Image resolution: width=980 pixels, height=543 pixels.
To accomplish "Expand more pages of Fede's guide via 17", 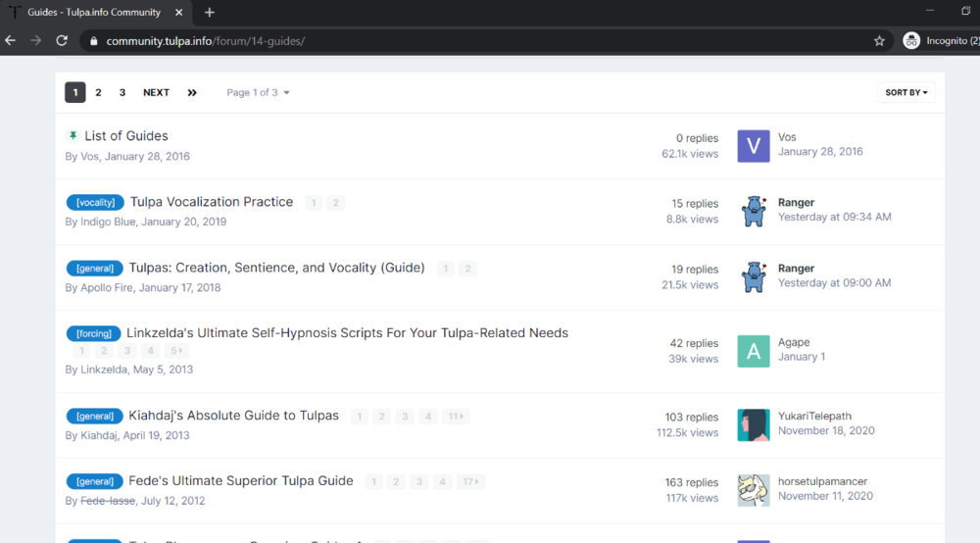I will (x=470, y=482).
